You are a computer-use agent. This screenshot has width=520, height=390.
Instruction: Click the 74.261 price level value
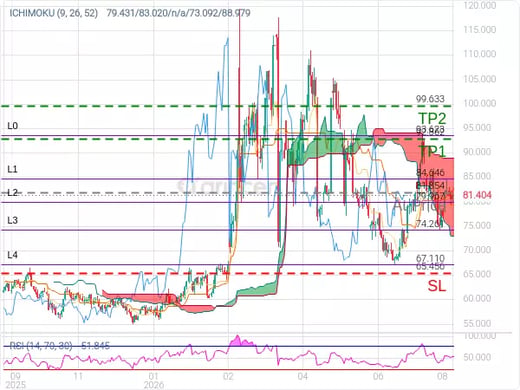[429, 224]
